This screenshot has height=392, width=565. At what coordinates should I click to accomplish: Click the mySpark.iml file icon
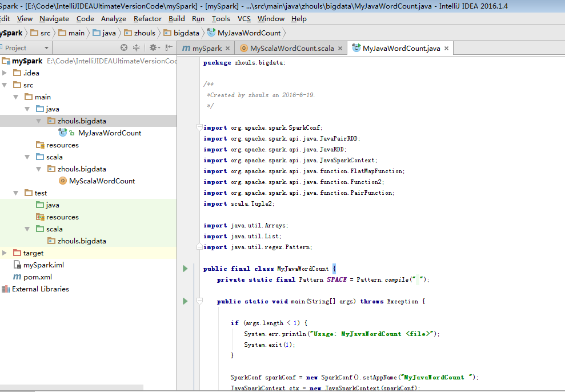[17, 265]
